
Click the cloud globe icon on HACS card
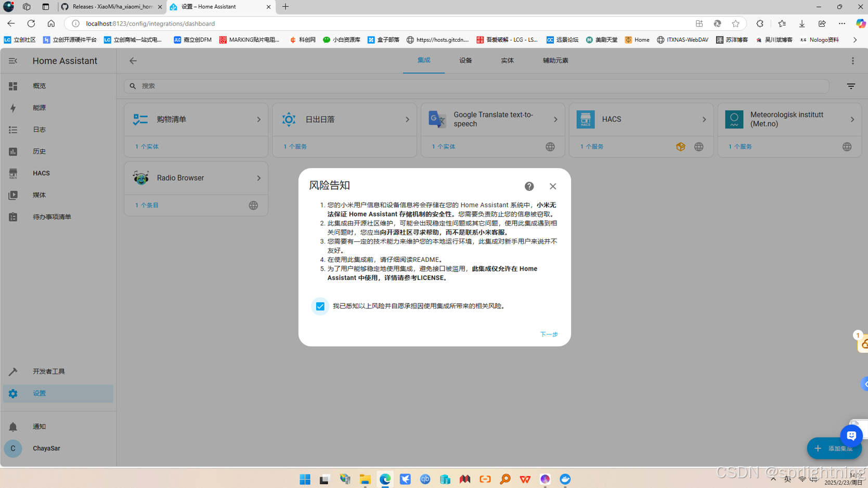698,147
